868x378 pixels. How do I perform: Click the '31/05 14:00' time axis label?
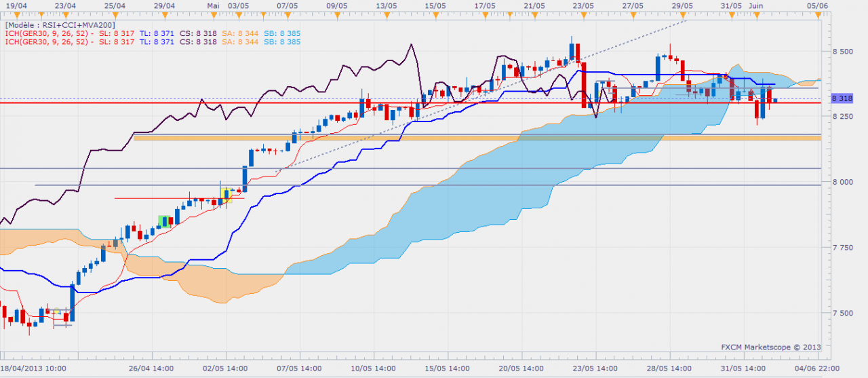[743, 367]
